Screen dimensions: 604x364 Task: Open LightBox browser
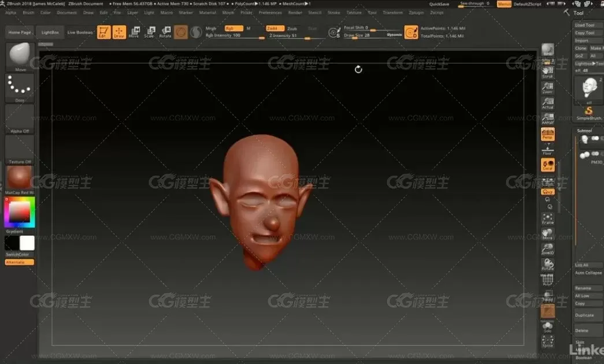[50, 32]
